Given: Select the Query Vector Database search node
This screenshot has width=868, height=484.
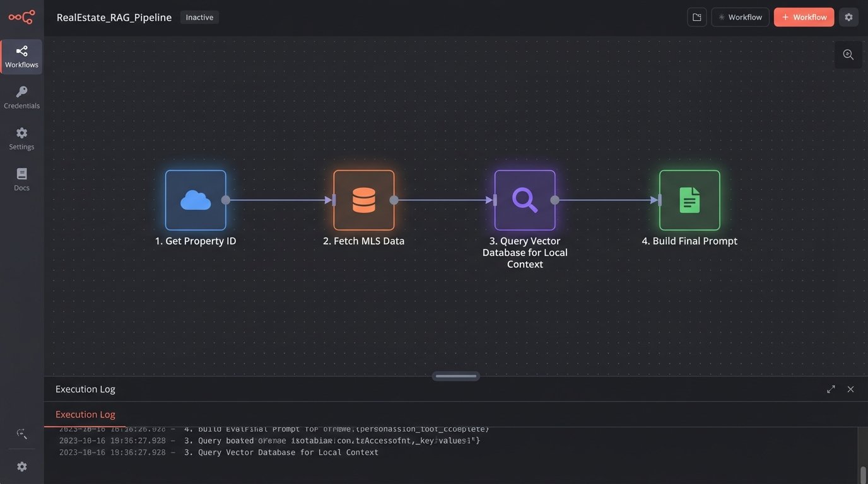Looking at the screenshot, I should [525, 200].
